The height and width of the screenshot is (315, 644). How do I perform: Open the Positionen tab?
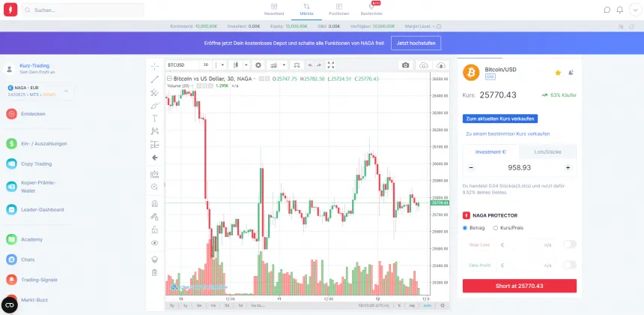tap(338, 10)
